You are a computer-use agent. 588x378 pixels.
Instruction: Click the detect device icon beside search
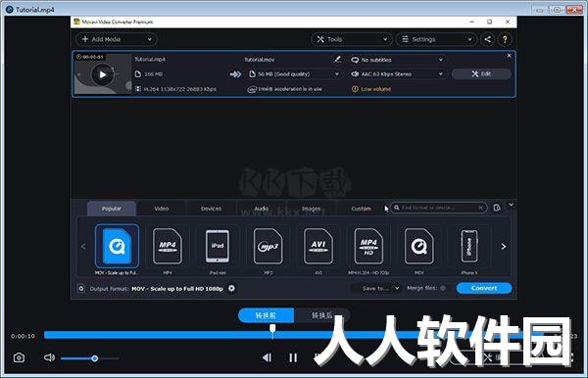[497, 208]
